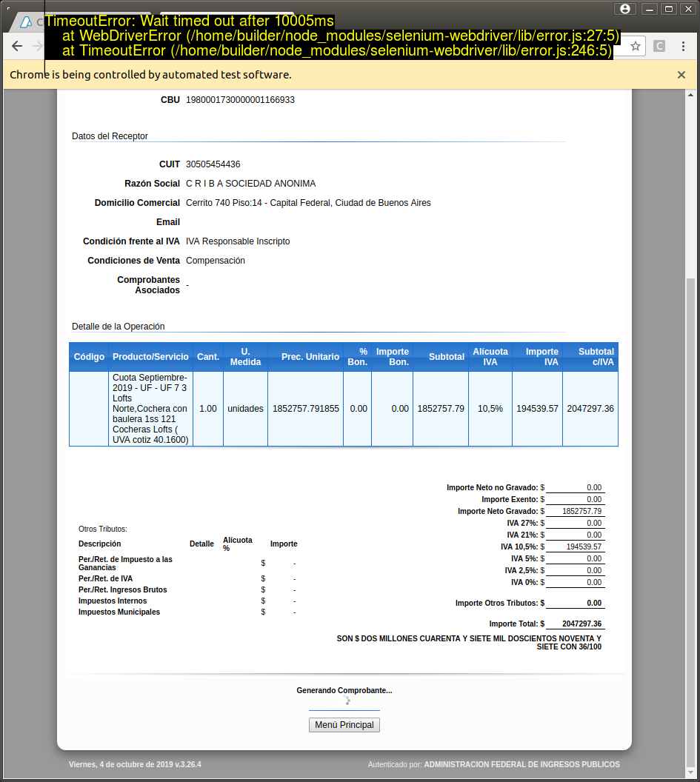Click the Cuota Septiembre-2019 product description cell

coord(150,409)
